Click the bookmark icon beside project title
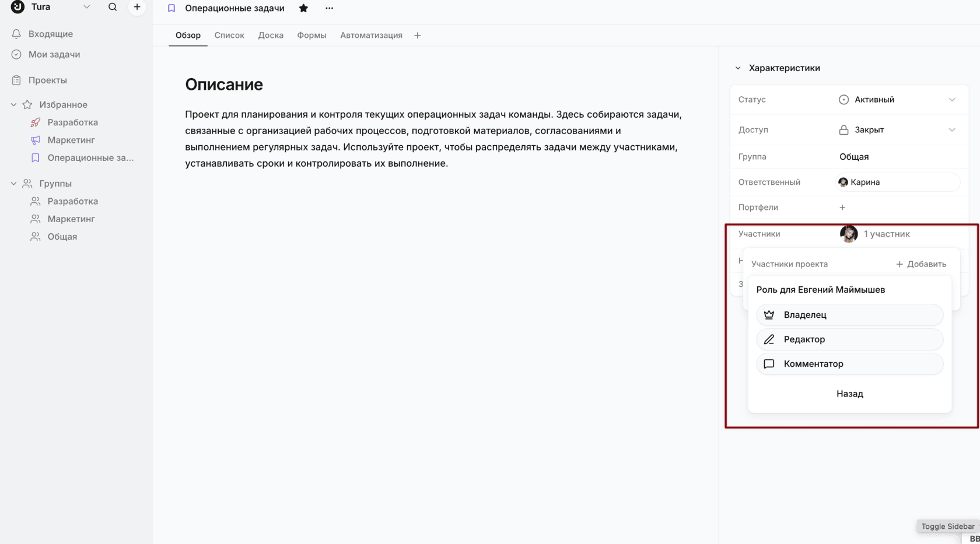 (171, 8)
